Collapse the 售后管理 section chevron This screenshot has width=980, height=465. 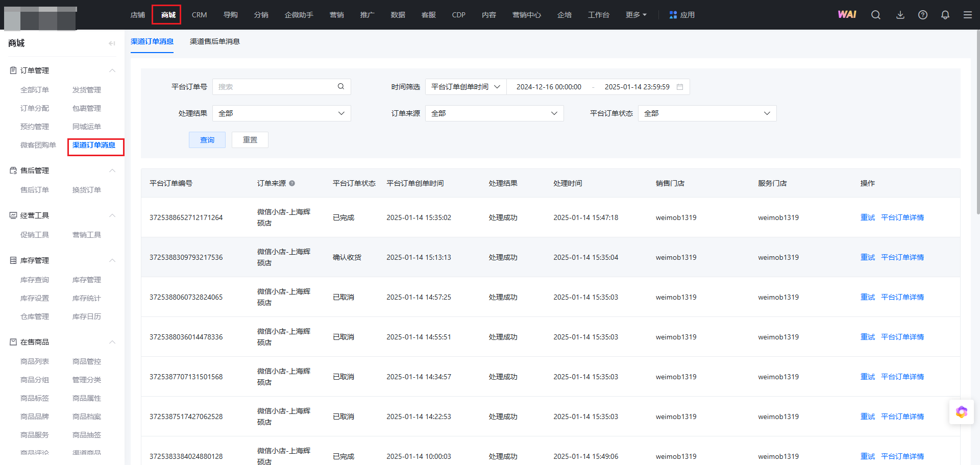[112, 170]
